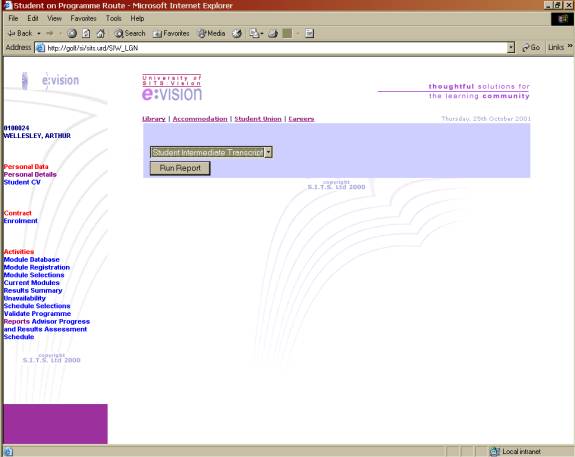
Task: Open the Current Modules link
Action: pos(32,283)
